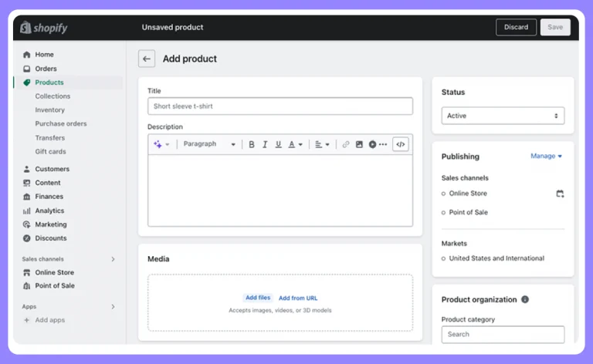Click the Unsaved product header text
This screenshot has height=364, width=593.
point(172,27)
